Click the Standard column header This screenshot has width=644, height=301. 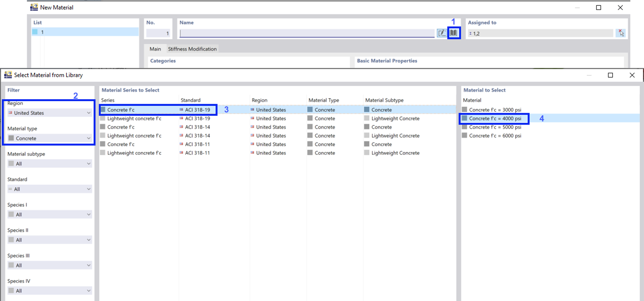pyautogui.click(x=191, y=100)
